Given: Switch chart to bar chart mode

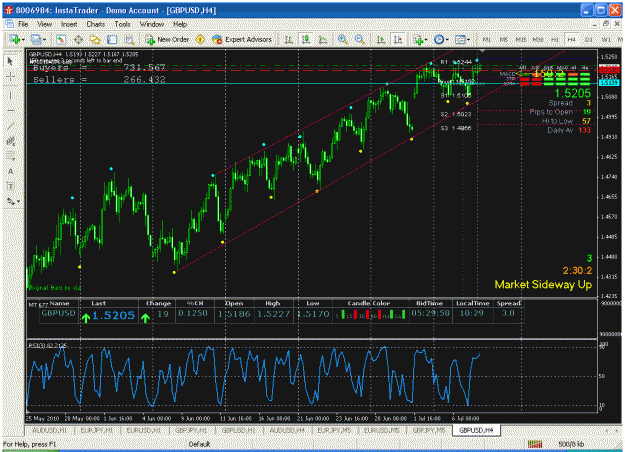Looking at the screenshot, I should 289,39.
